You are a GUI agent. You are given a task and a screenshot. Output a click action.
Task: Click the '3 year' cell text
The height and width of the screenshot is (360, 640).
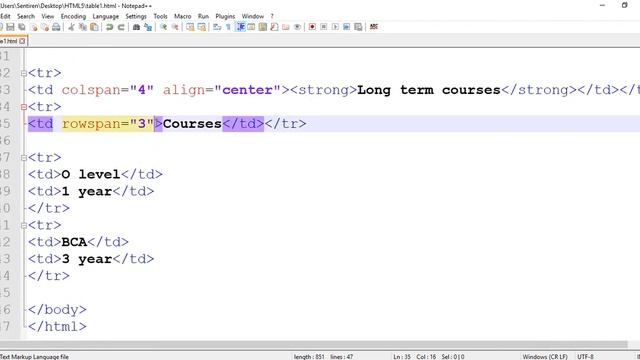(87, 259)
